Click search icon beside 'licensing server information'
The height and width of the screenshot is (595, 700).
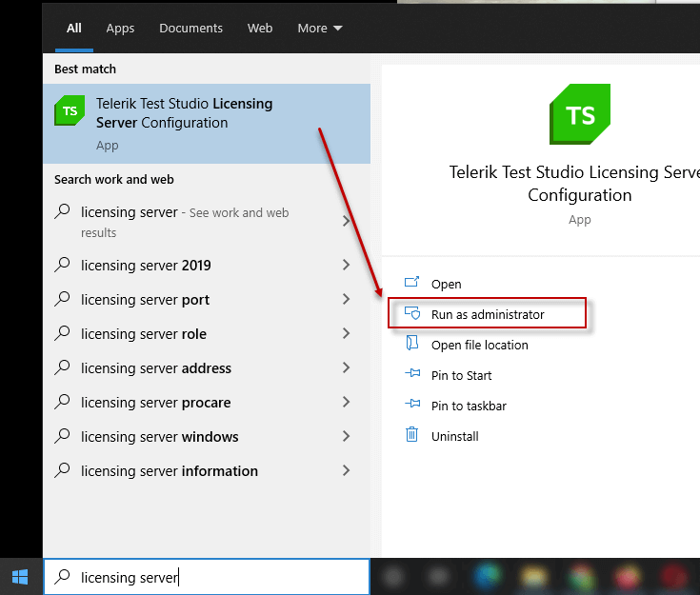[62, 470]
